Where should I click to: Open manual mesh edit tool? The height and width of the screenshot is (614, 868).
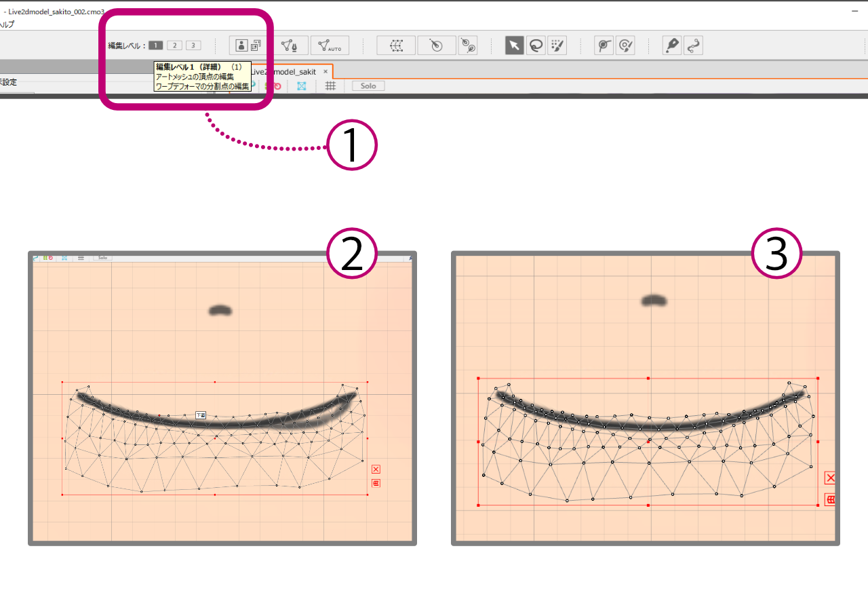pos(290,45)
